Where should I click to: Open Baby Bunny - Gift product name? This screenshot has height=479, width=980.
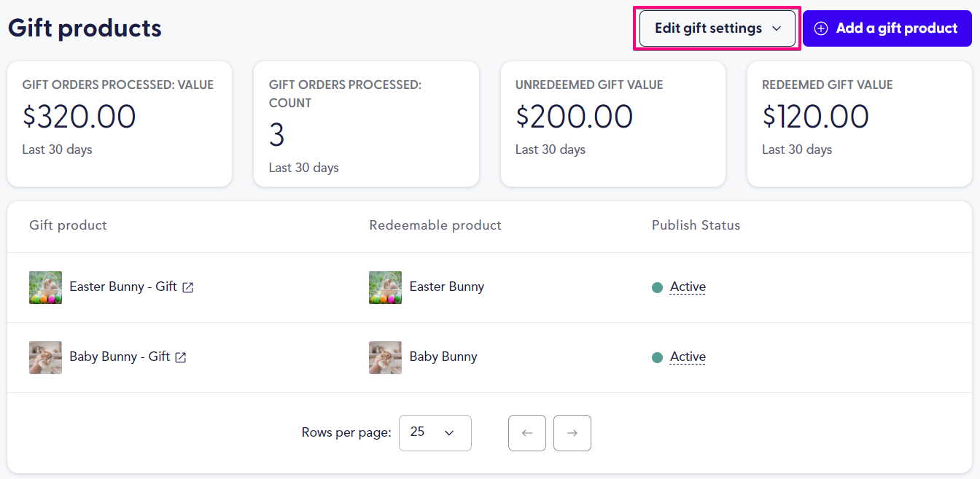[120, 357]
